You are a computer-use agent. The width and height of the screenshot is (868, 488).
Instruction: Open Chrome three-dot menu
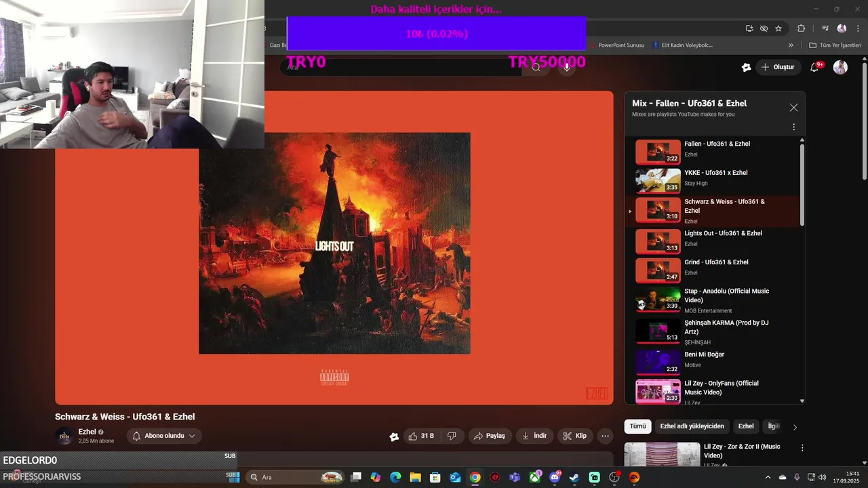tap(858, 28)
